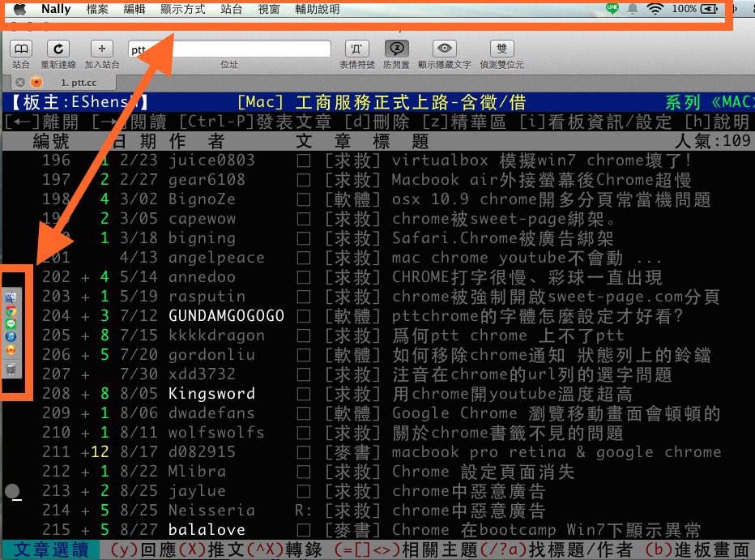Open the Nally application menu
This screenshot has height=560, width=755.
(56, 9)
